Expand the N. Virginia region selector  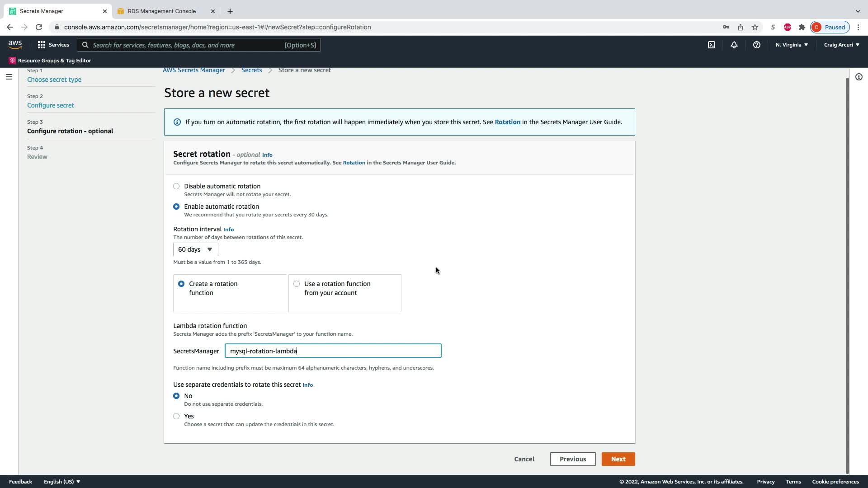coord(792,45)
